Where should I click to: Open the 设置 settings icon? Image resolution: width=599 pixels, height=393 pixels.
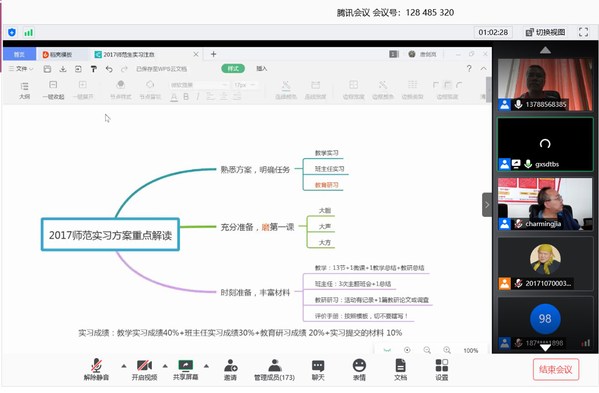pos(442,369)
